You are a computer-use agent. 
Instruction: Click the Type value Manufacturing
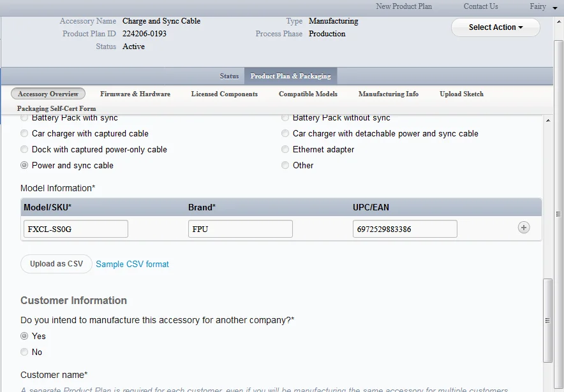pos(334,21)
